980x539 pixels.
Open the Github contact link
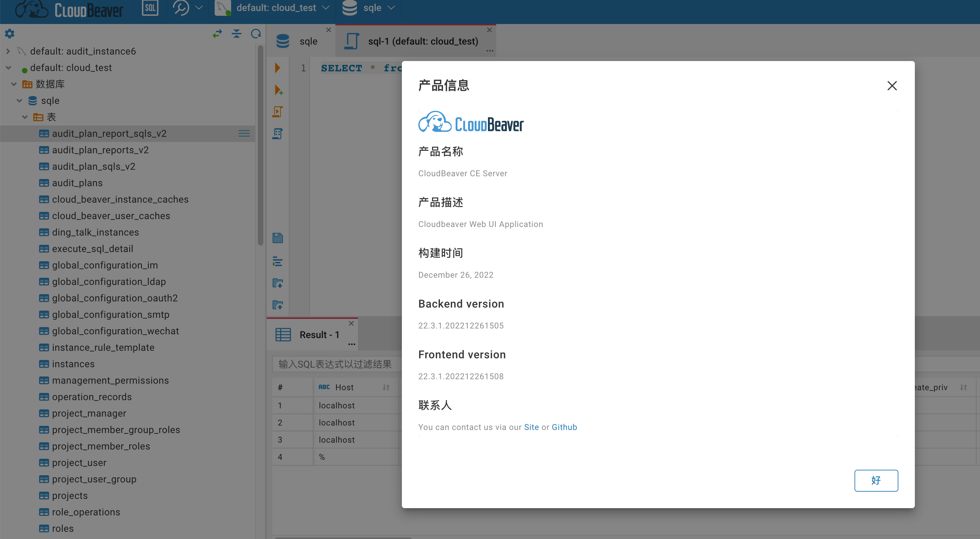[564, 427]
